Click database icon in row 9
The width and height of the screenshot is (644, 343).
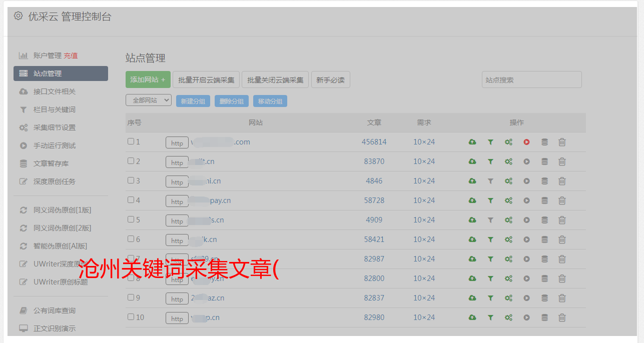[x=544, y=298]
